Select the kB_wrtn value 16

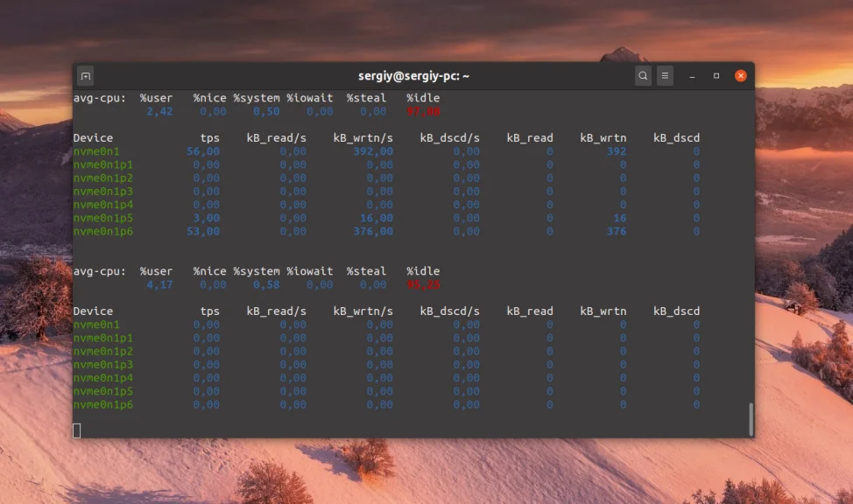[620, 218]
